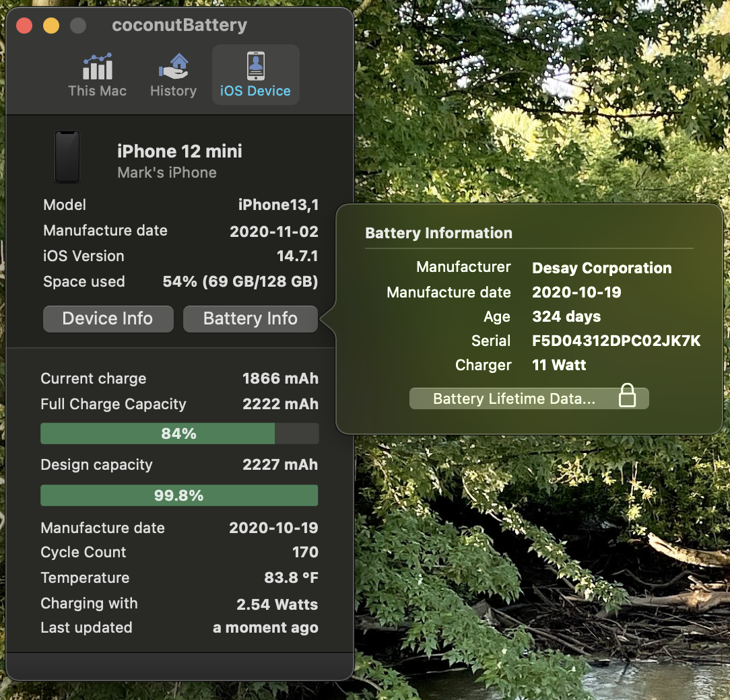The height and width of the screenshot is (700, 730).
Task: Click the temperature value 83.8 °F
Action: (x=292, y=577)
